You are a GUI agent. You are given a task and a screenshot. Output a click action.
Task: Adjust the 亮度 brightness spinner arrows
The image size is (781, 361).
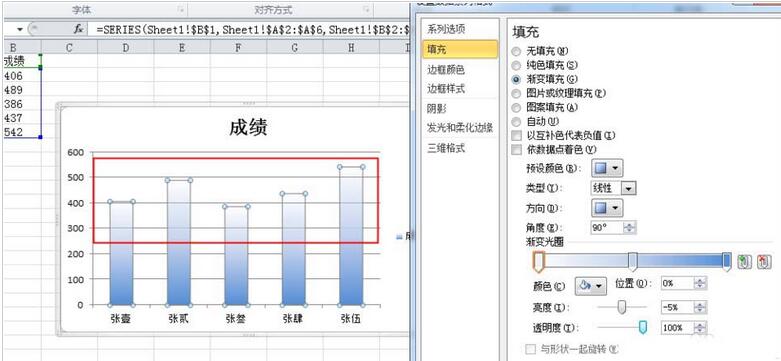[701, 307]
